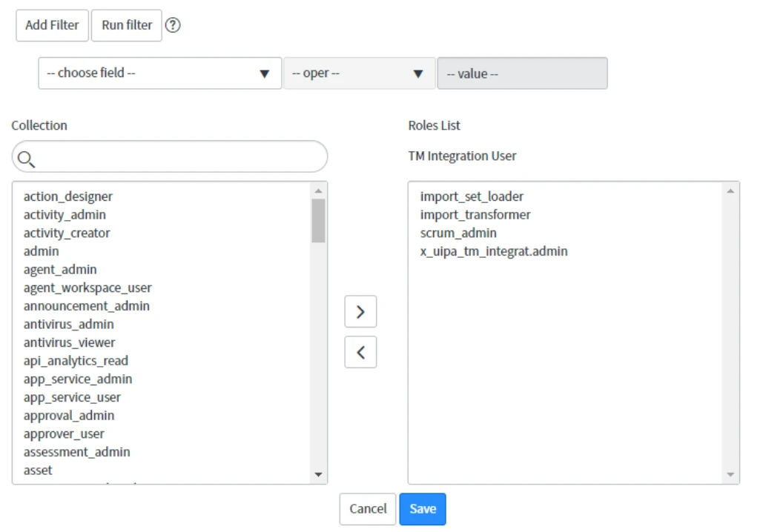
Task: Select approver_user role
Action: point(64,433)
